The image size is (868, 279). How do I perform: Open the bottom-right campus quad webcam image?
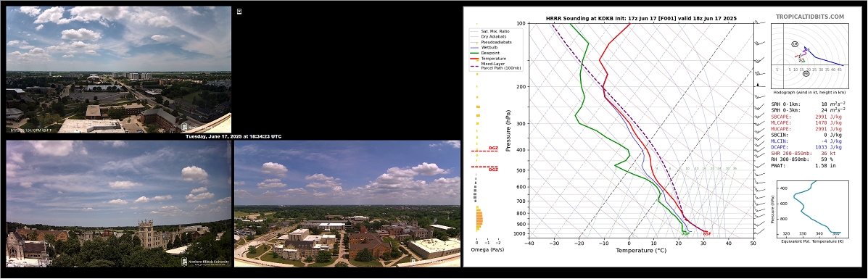347,204
